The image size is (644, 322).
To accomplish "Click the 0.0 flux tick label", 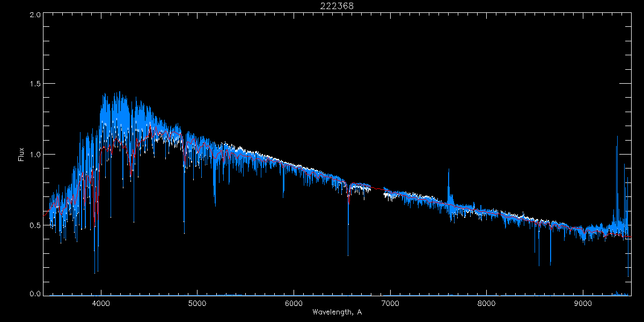I will coord(35,294).
